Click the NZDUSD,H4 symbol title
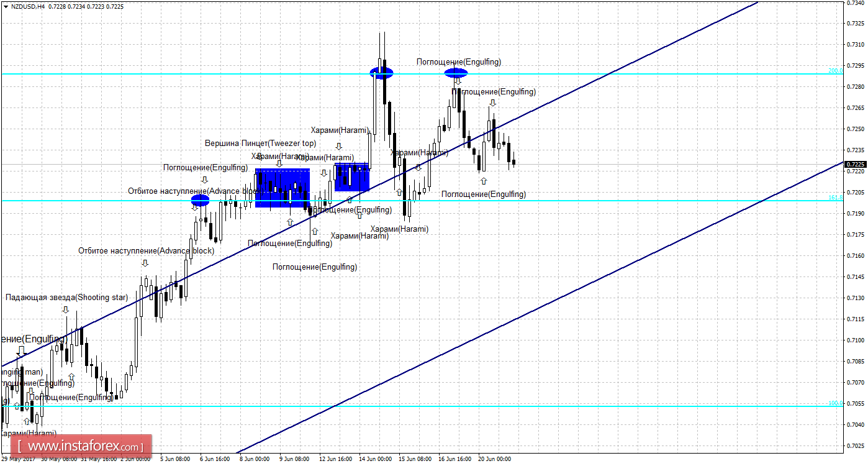 27,6
